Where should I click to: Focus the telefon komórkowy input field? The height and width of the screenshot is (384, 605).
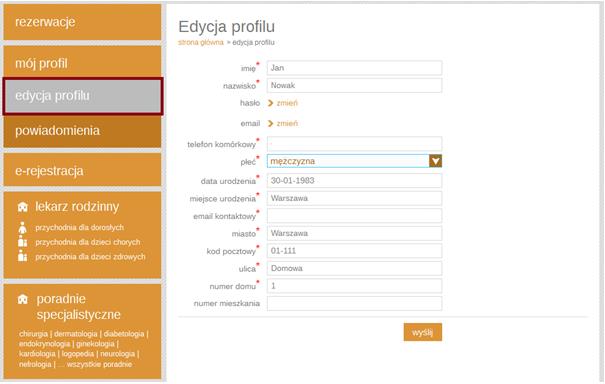point(354,144)
